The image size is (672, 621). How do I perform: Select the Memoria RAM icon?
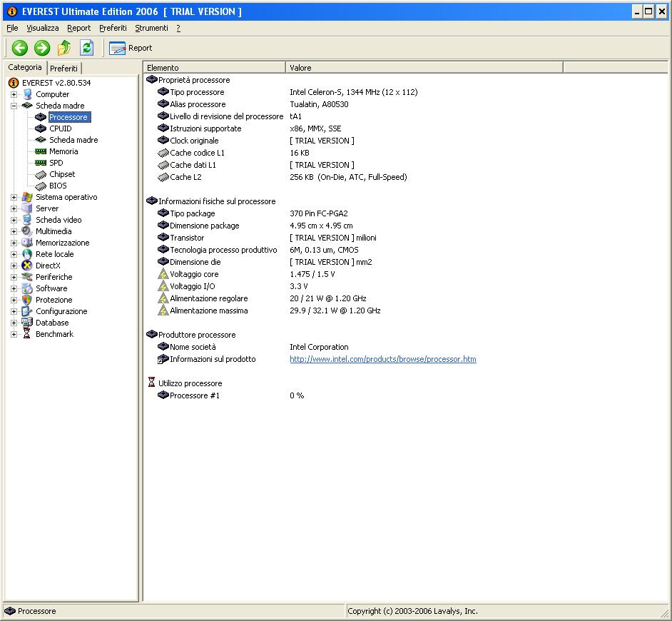pos(41,151)
